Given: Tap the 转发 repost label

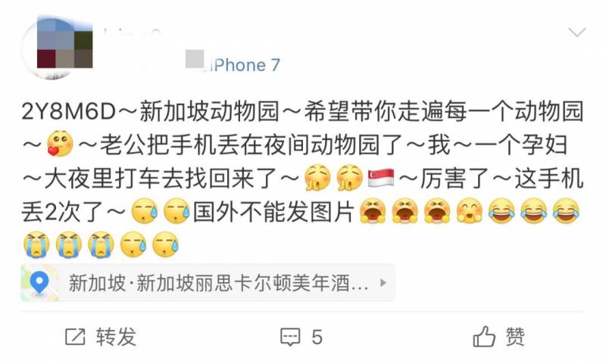Looking at the screenshot, I should coord(117,337).
